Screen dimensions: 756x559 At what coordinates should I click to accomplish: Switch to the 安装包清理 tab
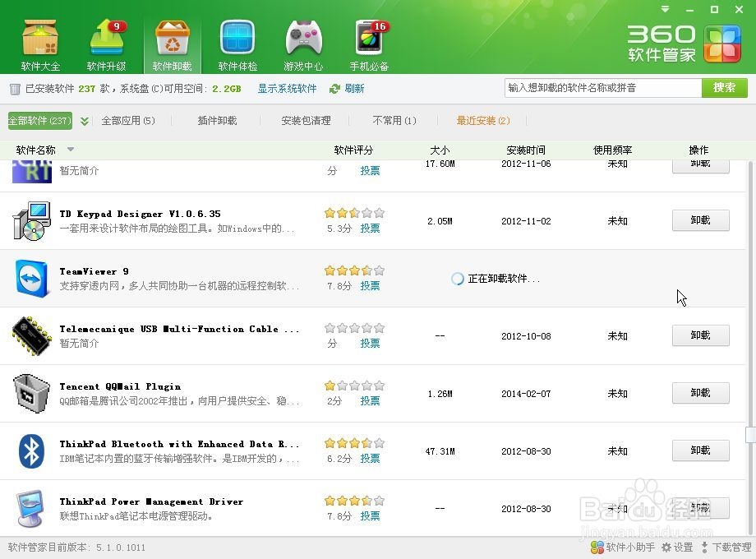click(x=306, y=121)
